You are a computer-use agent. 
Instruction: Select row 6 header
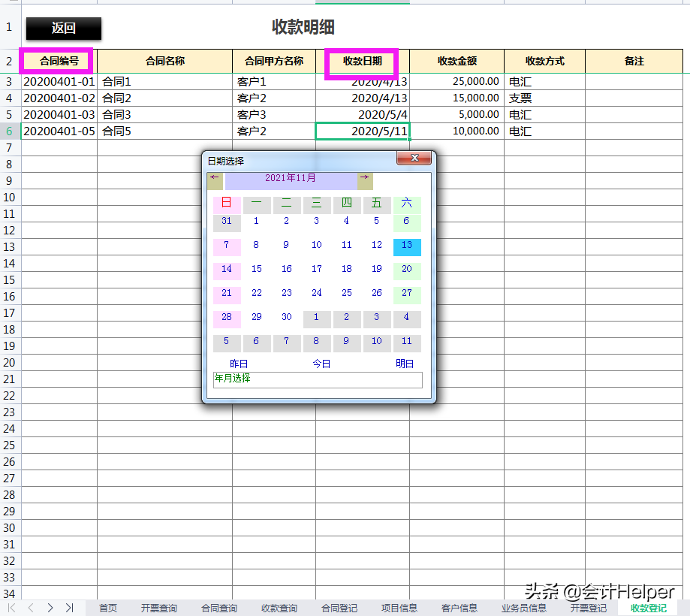pyautogui.click(x=10, y=131)
